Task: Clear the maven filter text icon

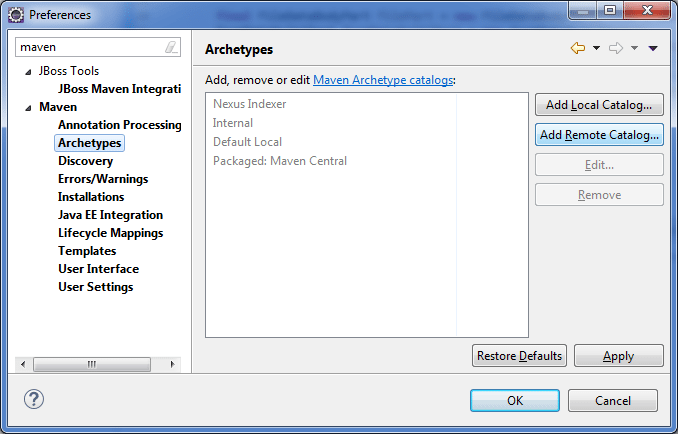Action: (172, 47)
